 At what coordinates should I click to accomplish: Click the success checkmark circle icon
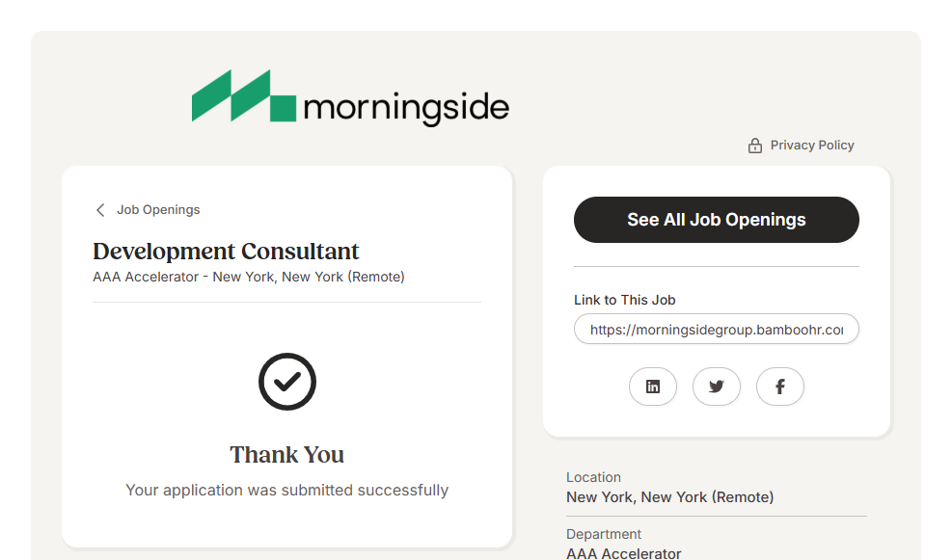[287, 382]
